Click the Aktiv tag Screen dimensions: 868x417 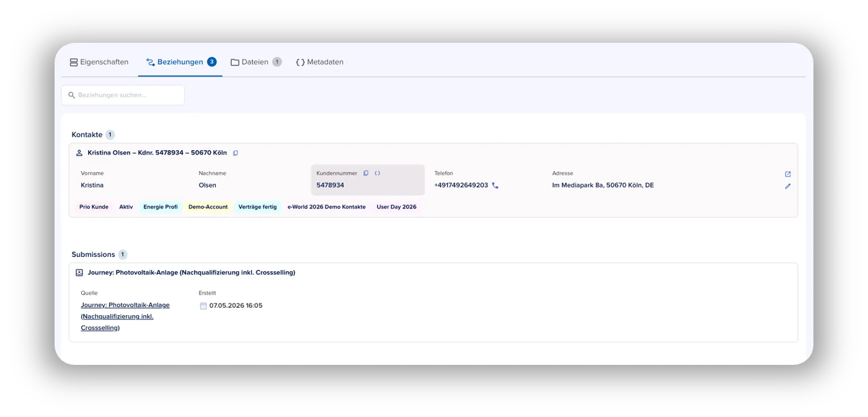pos(126,207)
